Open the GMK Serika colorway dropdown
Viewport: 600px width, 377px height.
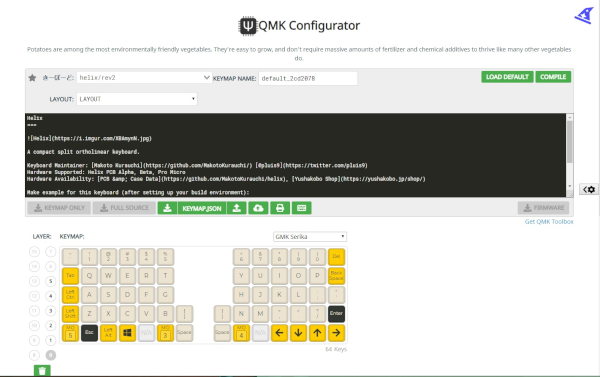(x=310, y=237)
